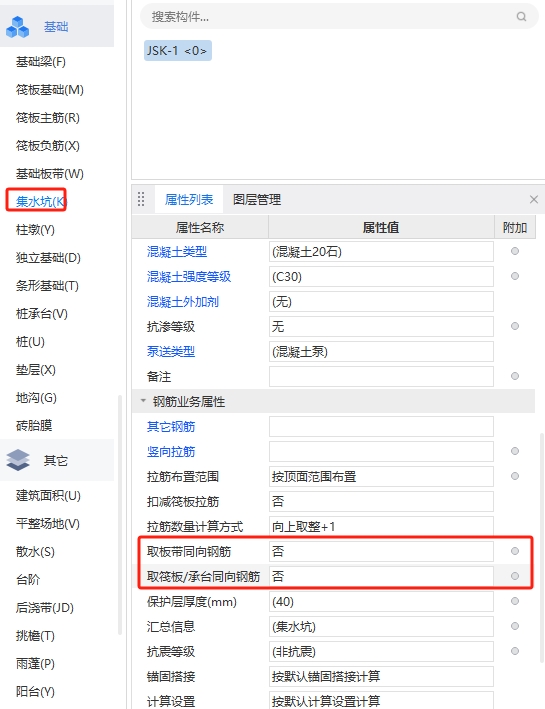The height and width of the screenshot is (709, 545).
Task: Open 混凝土外加剂 value field
Action: pyautogui.click(x=381, y=302)
